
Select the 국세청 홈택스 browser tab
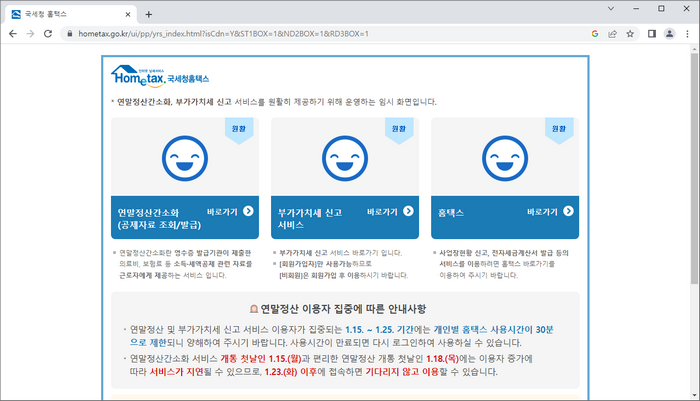coord(71,14)
